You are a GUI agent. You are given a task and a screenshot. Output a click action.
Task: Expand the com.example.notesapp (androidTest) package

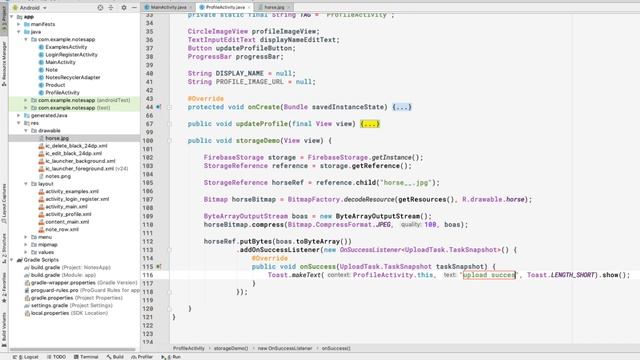click(26, 100)
